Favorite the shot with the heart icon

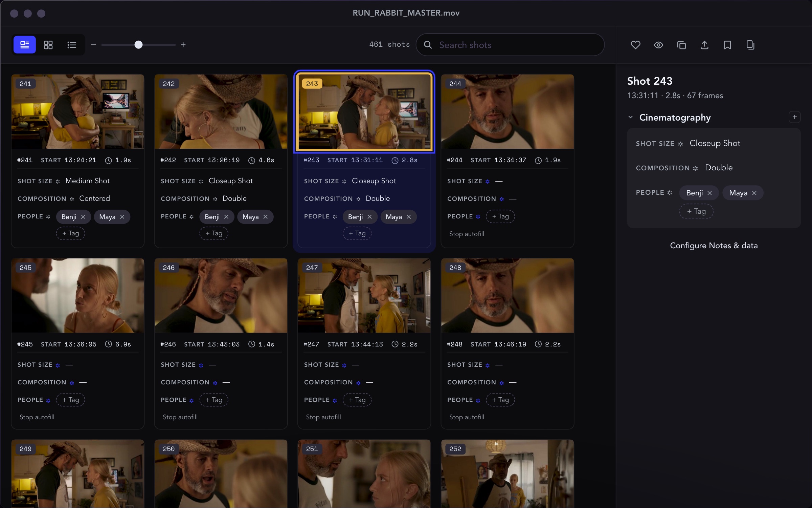point(635,45)
